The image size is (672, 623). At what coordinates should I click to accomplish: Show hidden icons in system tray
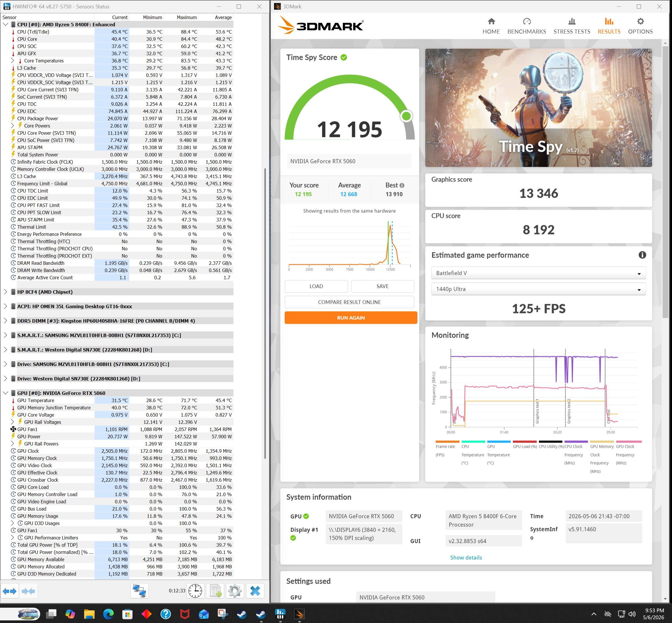tap(594, 614)
